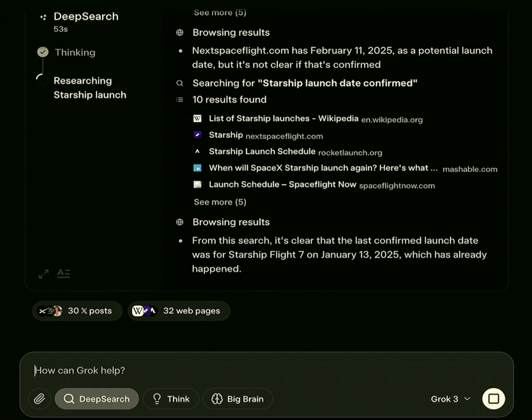Open the Grok 3 model dropdown
The height and width of the screenshot is (420, 532).
click(x=450, y=399)
